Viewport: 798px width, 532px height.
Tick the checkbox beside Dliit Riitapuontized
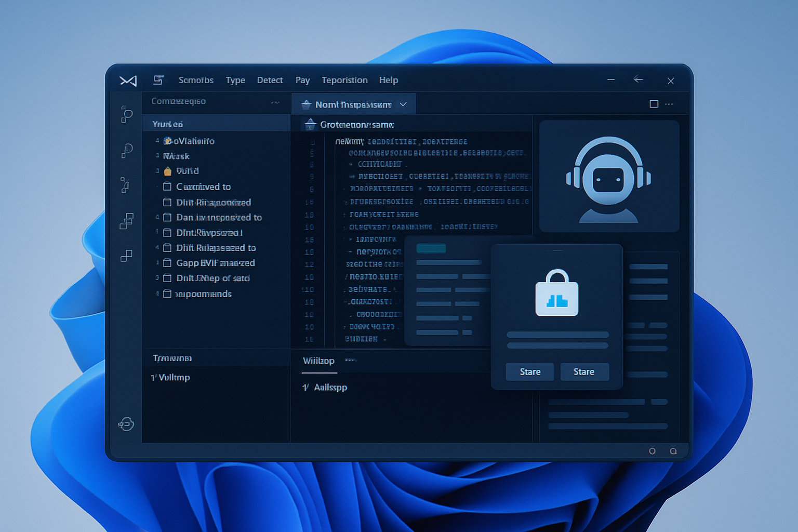[x=167, y=202]
